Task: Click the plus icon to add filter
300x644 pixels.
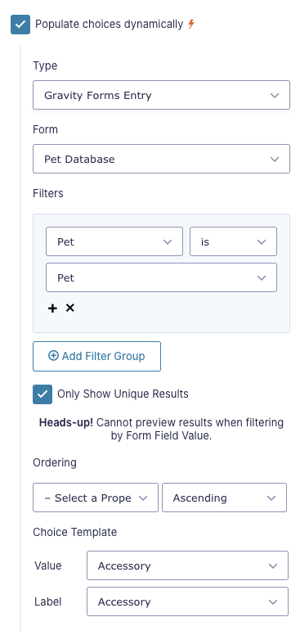Action: click(52, 308)
